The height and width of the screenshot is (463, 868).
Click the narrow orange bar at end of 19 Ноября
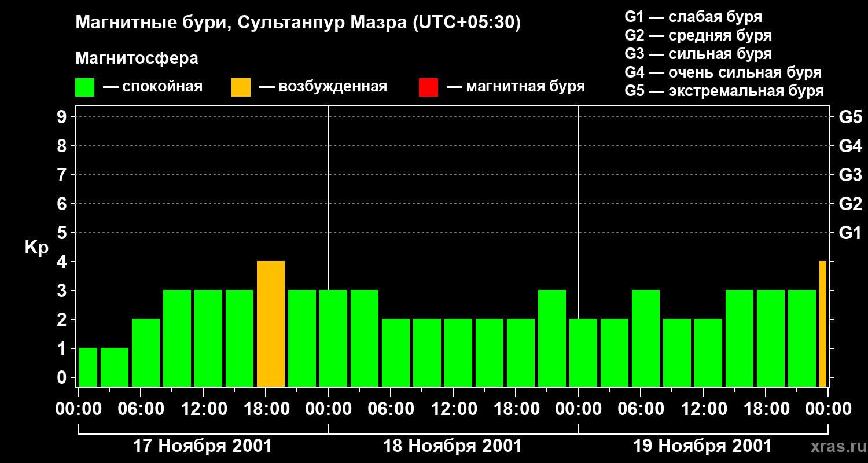coord(823,324)
